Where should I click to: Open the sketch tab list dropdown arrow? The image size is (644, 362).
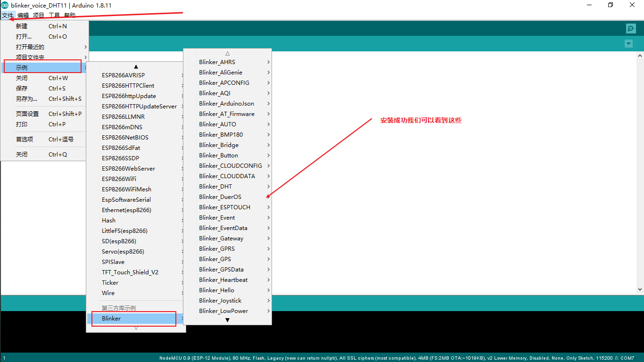click(x=628, y=43)
